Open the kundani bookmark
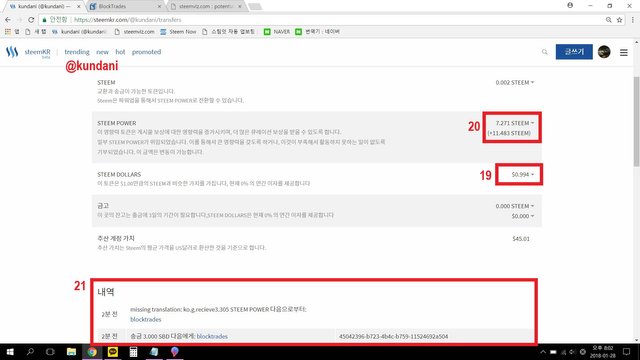The image size is (640, 360). (79, 31)
